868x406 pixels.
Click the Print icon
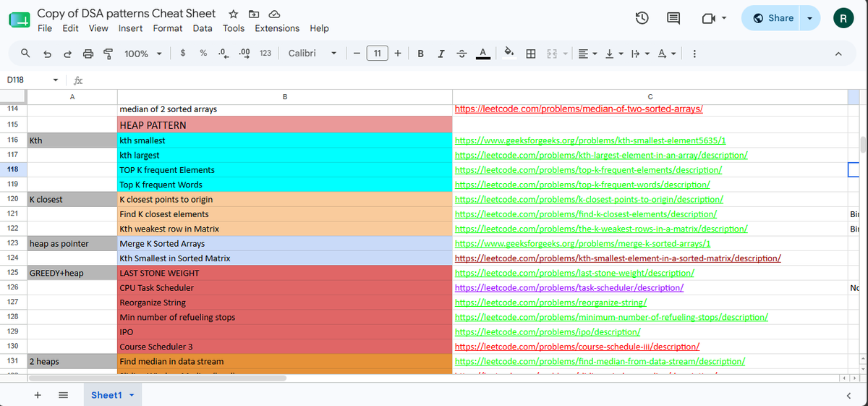(88, 54)
